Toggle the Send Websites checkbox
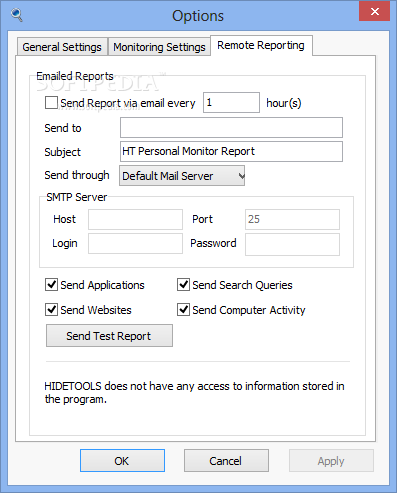 point(51,310)
